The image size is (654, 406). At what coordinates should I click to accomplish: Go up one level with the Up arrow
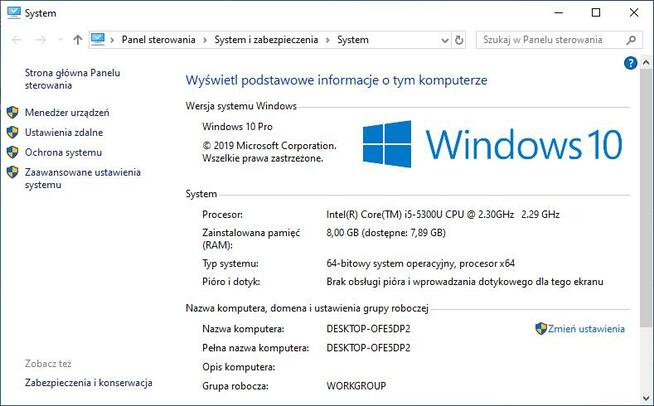[x=78, y=40]
